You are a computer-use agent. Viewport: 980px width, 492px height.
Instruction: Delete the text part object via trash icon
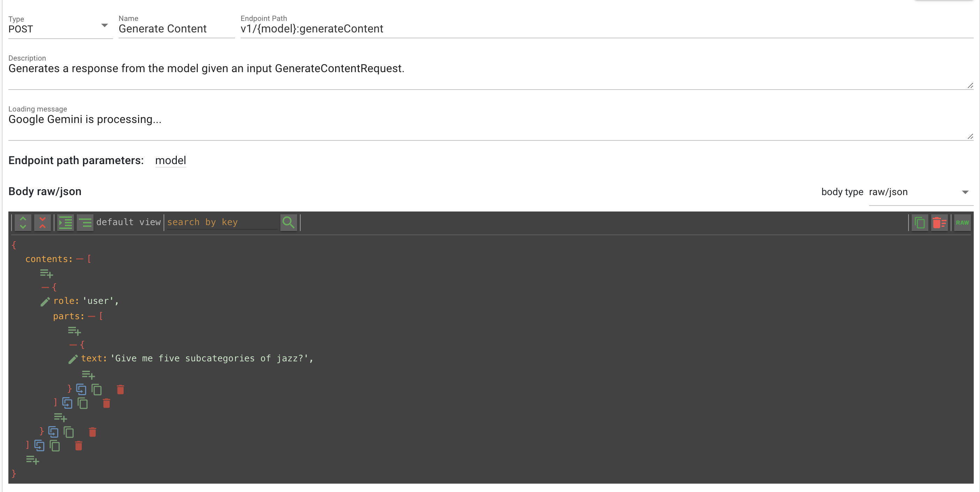click(120, 389)
